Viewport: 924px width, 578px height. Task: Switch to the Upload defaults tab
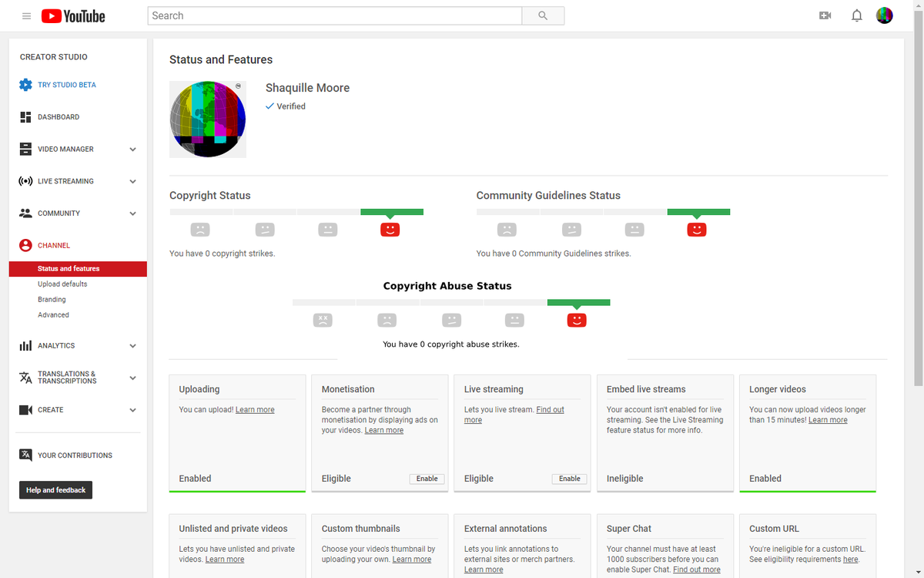point(62,284)
